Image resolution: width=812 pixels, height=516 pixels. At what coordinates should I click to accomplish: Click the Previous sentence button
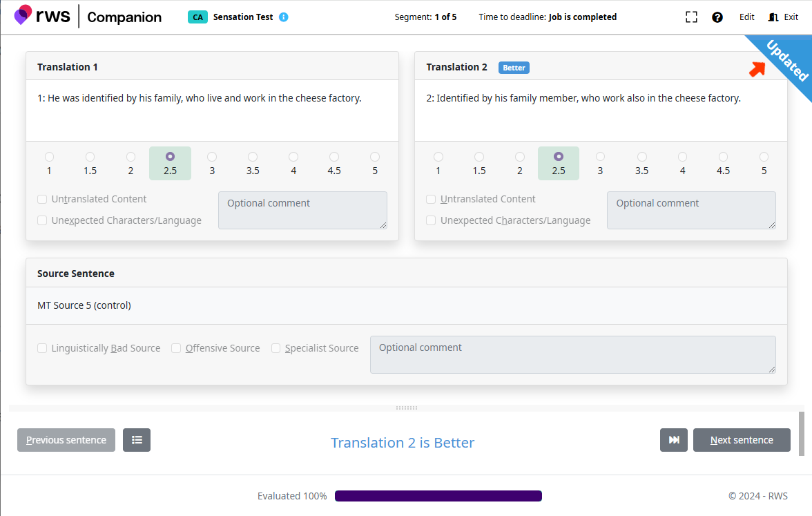click(66, 440)
